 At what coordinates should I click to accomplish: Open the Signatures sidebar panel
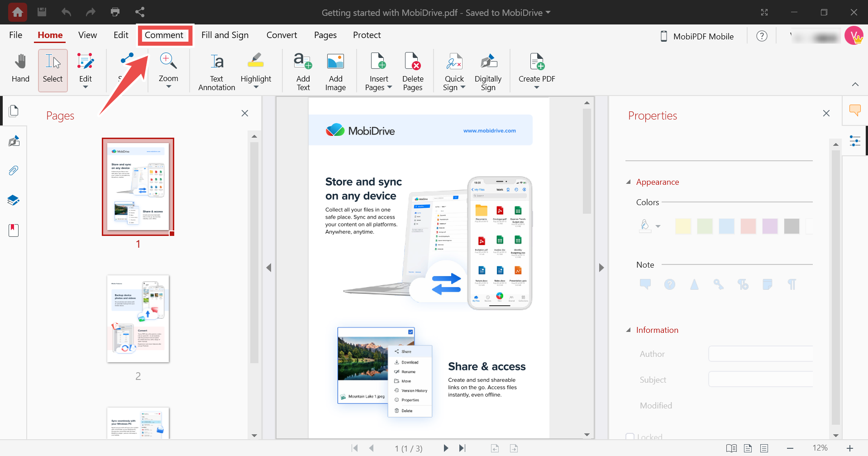pos(14,141)
